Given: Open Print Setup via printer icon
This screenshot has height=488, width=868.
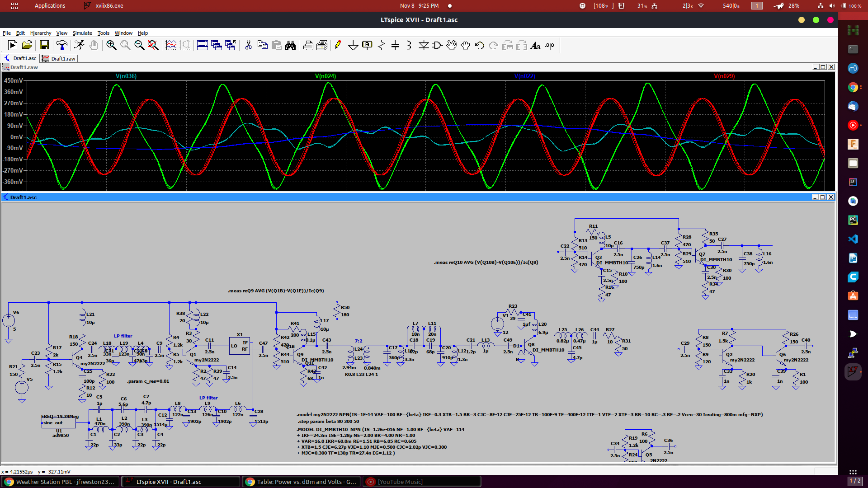Looking at the screenshot, I should point(322,45).
